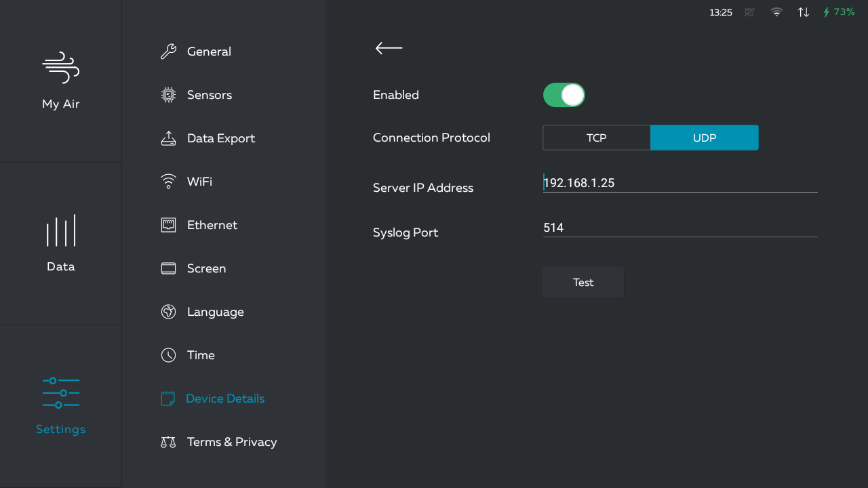Select TCP connection protocol

coord(597,138)
